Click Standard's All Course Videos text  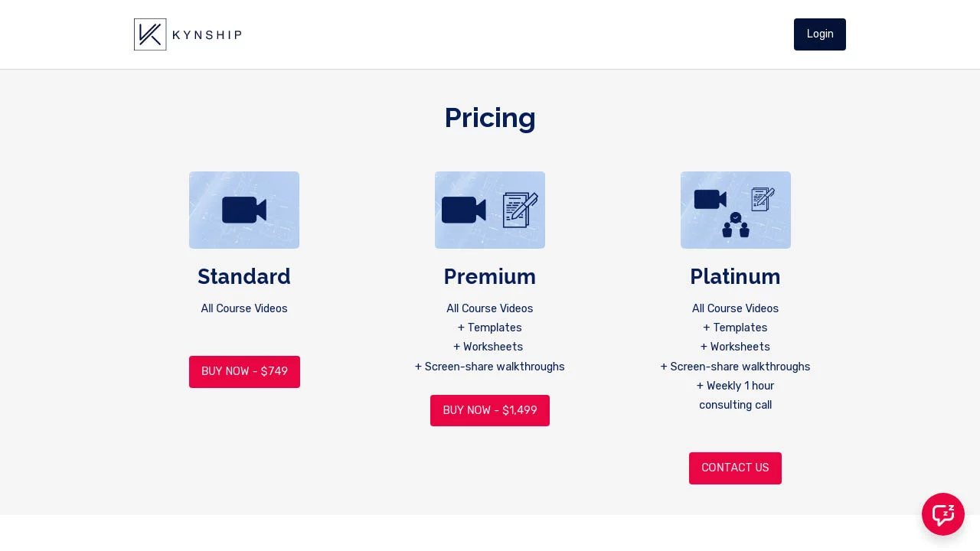(244, 308)
